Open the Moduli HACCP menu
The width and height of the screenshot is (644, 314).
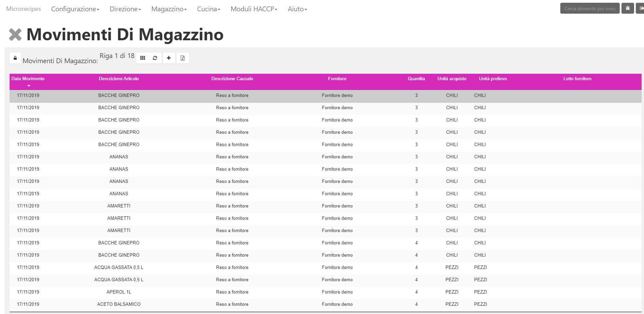coord(254,9)
